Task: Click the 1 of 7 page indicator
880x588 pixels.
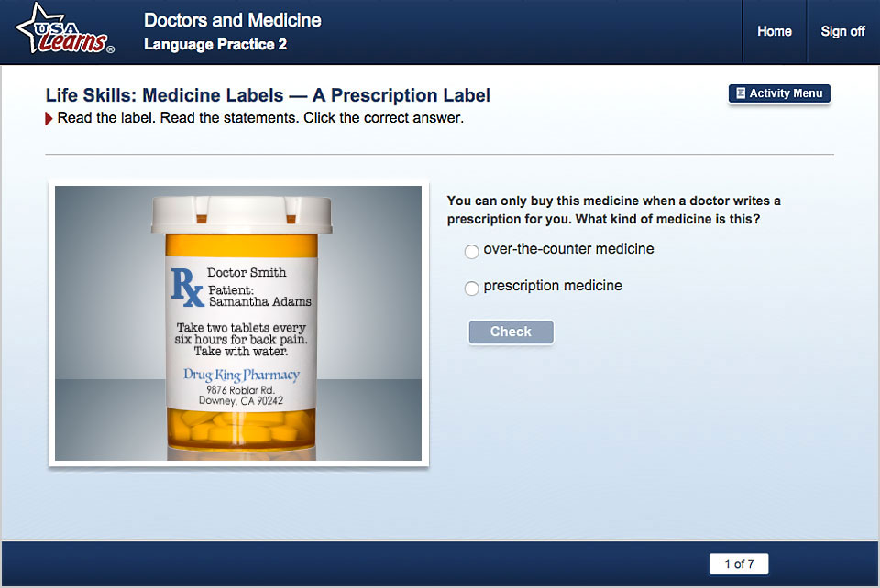Action: [x=739, y=564]
